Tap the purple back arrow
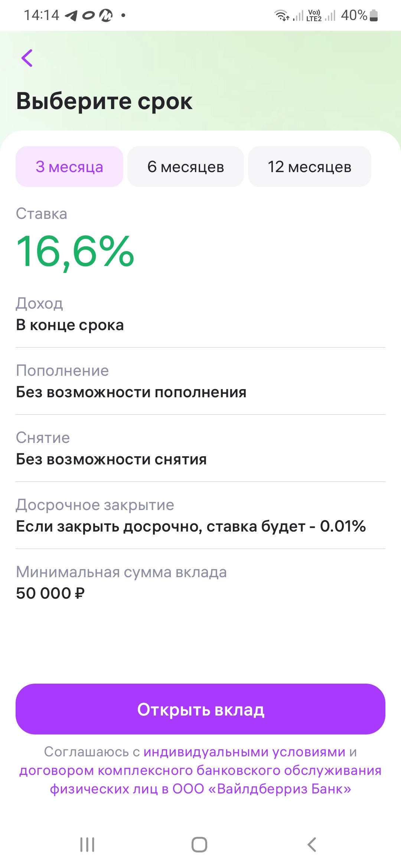Screen dimensions: 401x868 click(27, 58)
